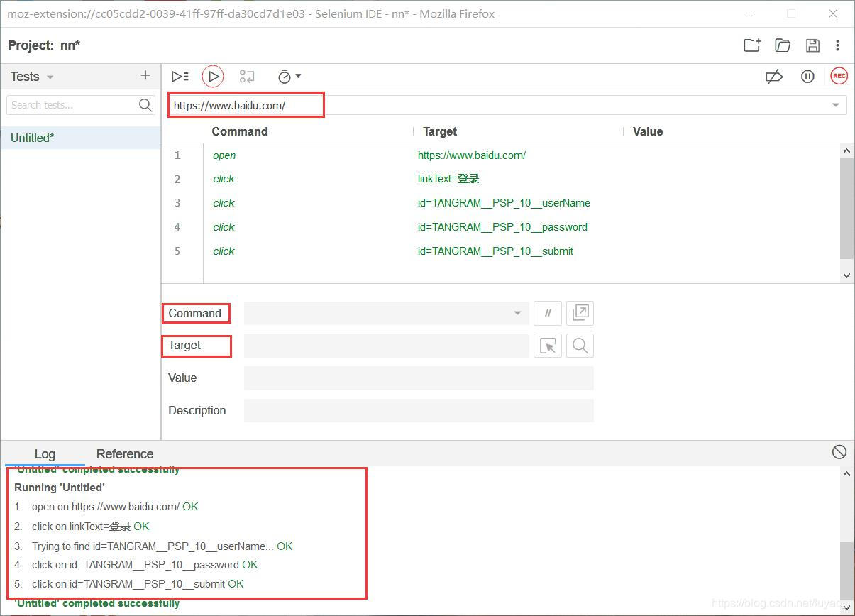Click the search tests magnifier icon

tap(145, 105)
